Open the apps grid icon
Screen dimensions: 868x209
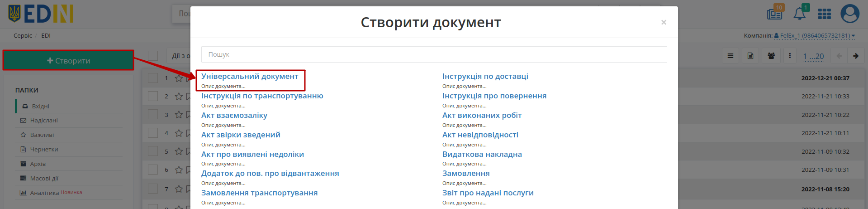(x=825, y=14)
